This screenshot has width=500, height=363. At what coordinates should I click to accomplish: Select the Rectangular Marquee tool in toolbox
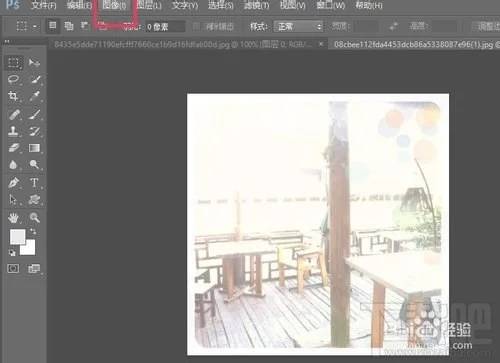[13, 63]
